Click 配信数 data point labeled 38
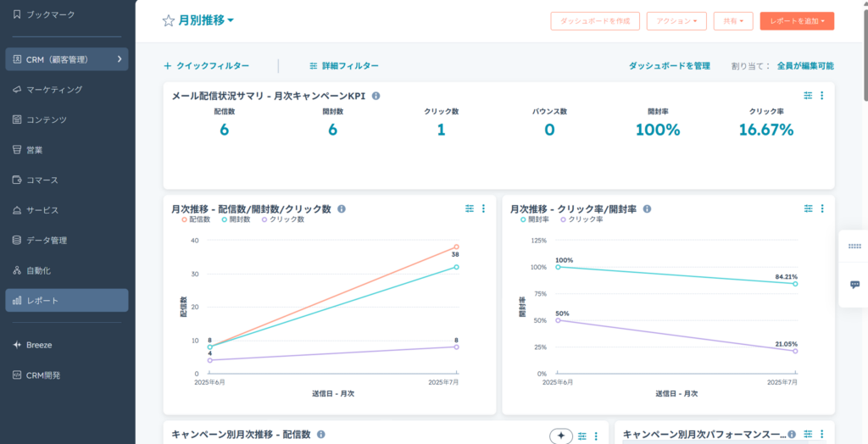This screenshot has height=444, width=868. tap(457, 247)
